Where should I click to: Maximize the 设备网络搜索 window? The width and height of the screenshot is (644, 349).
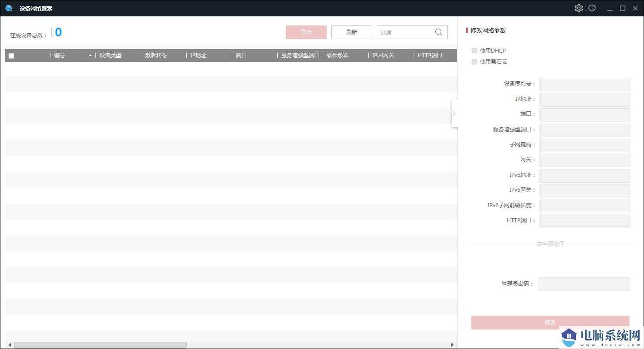tap(623, 8)
